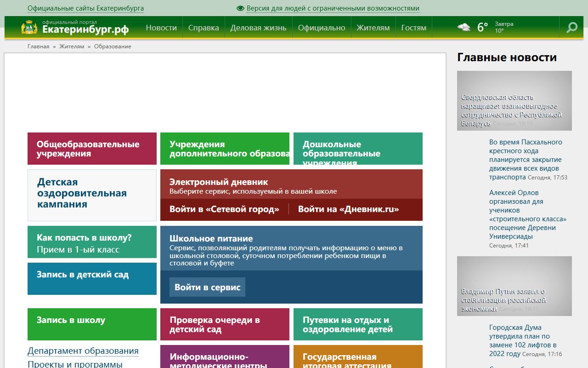
Task: Open Общеобразовательные учреждения tile
Action: coord(92,149)
